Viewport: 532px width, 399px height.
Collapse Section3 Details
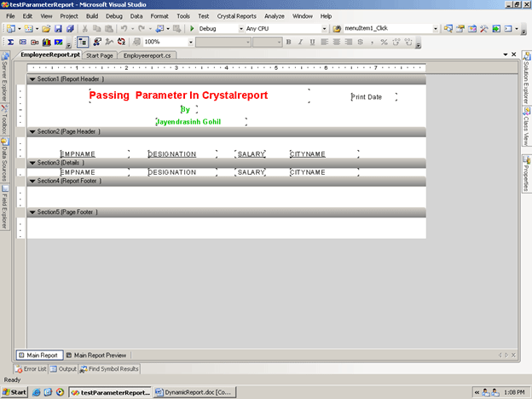pyautogui.click(x=32, y=163)
